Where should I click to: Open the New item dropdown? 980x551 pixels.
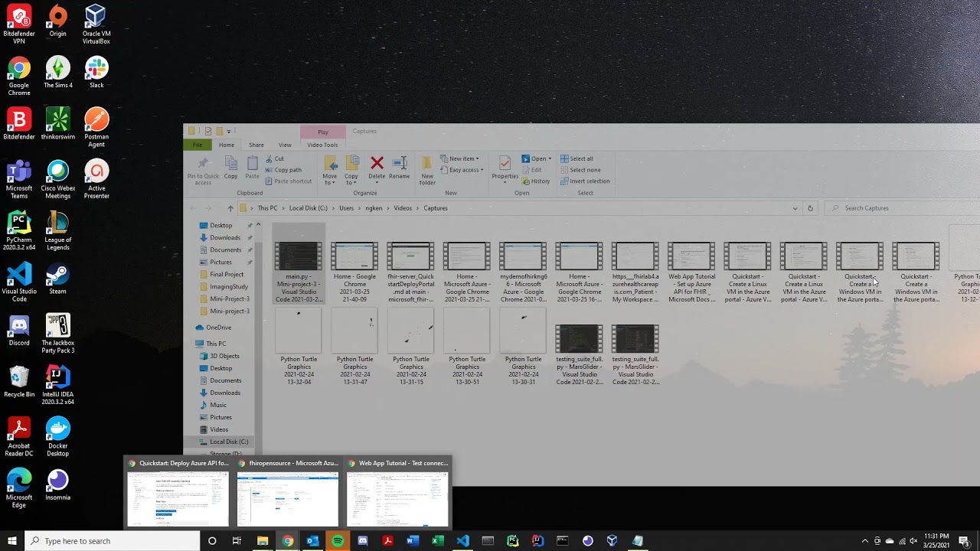[x=459, y=158]
